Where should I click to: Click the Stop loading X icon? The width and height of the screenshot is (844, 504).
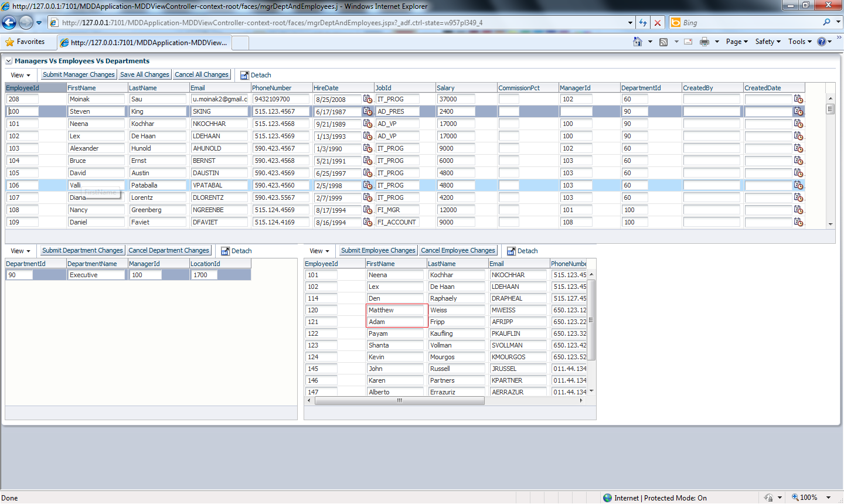[x=658, y=23]
